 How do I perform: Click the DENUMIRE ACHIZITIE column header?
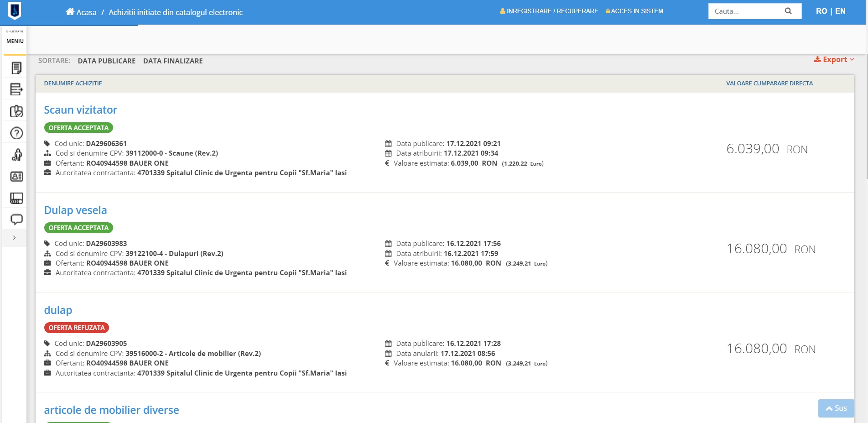[x=73, y=84]
